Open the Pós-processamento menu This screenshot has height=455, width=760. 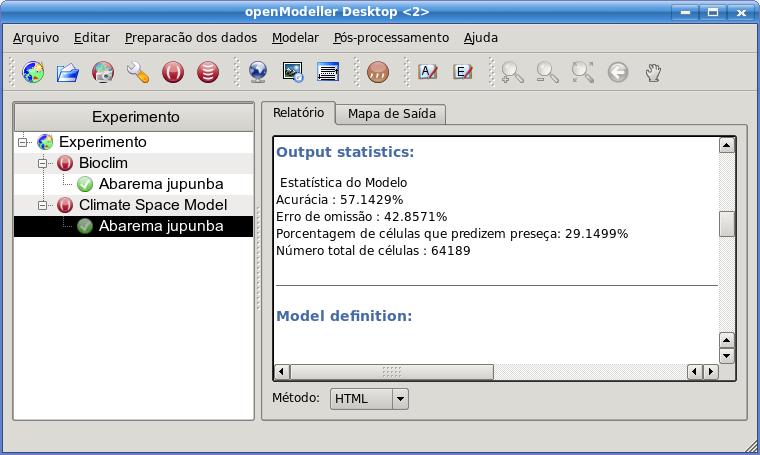[x=391, y=38]
